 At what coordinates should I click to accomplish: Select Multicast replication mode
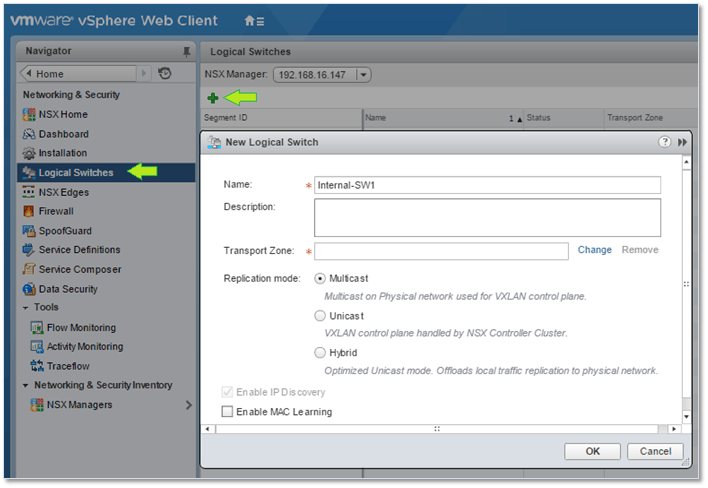(320, 279)
